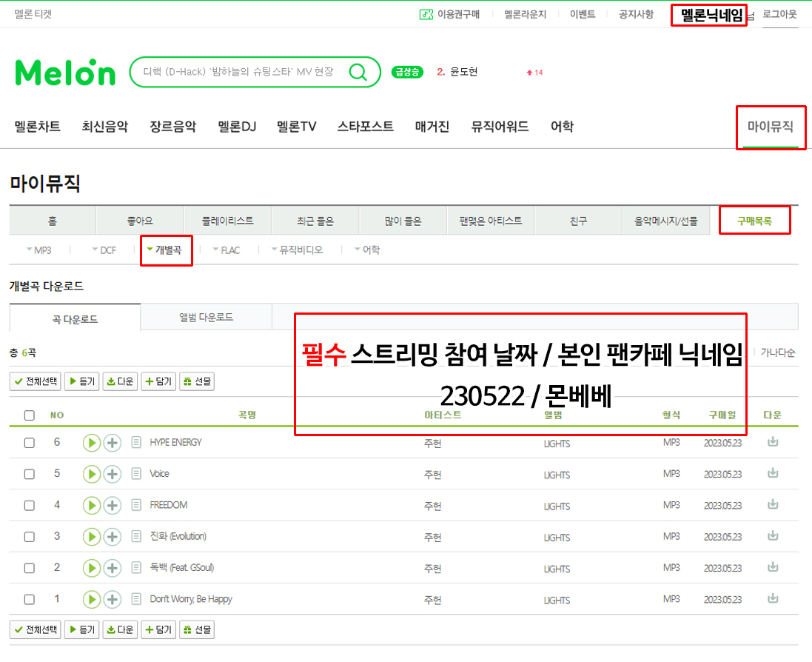Open lyrics icon for HYPE ENERGY
This screenshot has height=662, width=812.
tap(136, 442)
